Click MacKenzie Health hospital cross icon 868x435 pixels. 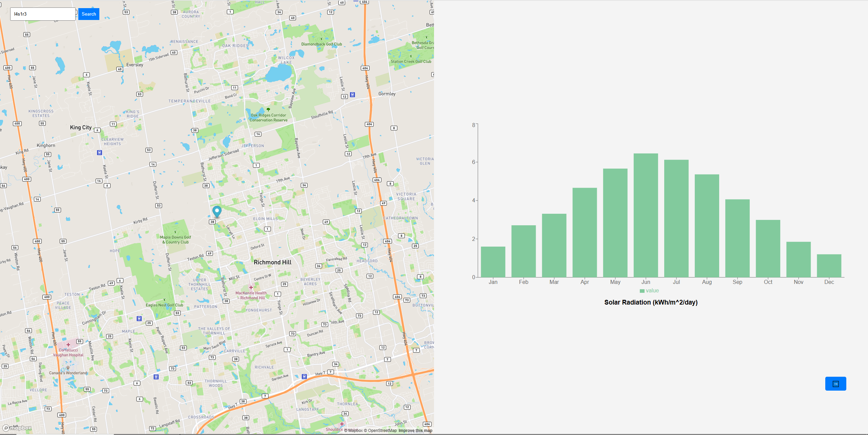pos(251,288)
